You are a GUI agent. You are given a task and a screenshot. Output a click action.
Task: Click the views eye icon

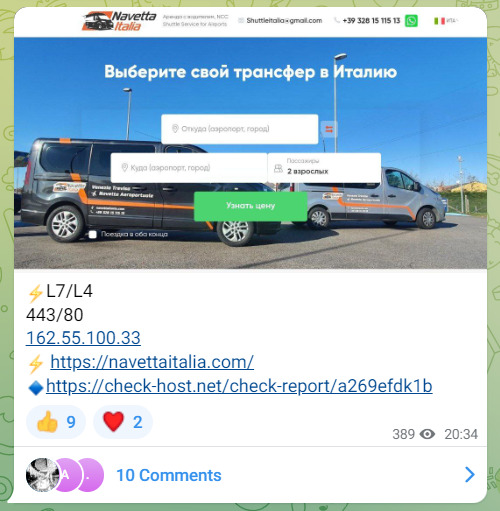pos(427,434)
